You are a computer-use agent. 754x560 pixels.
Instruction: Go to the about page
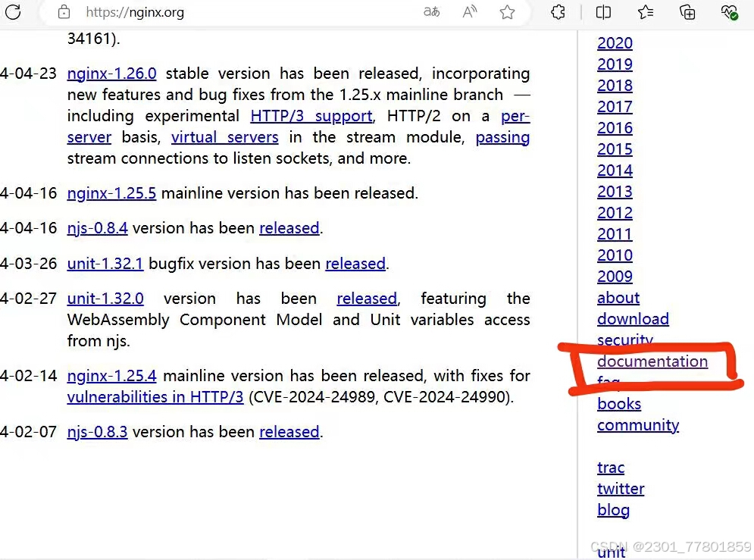pos(618,298)
